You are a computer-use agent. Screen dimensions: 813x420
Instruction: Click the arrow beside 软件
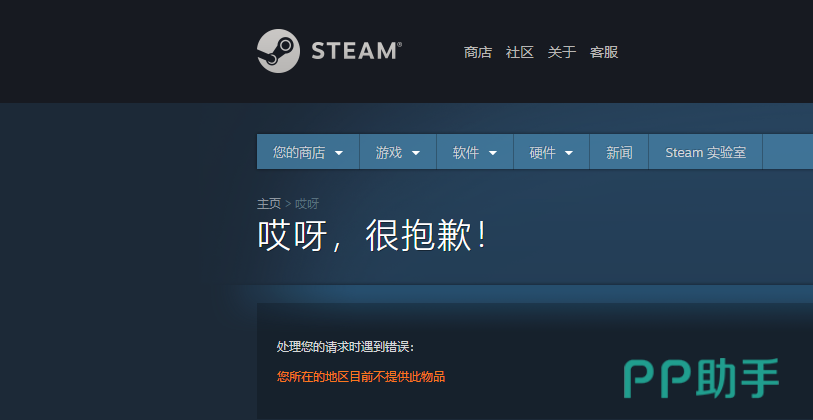492,153
